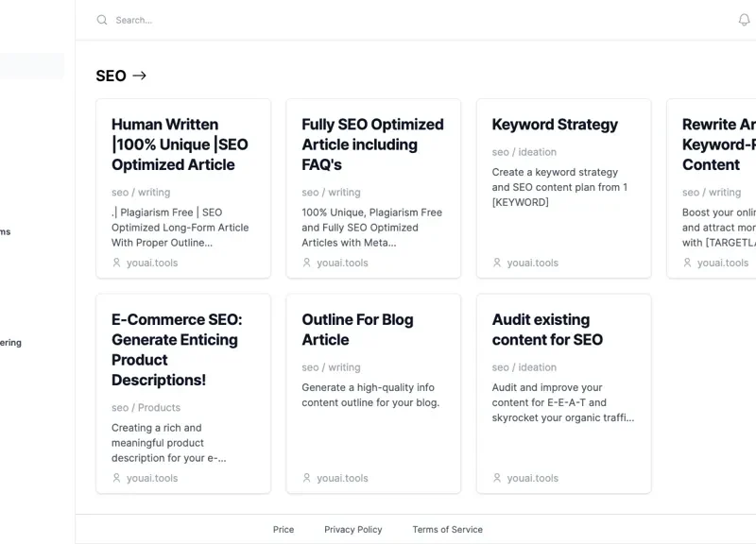Open Audit existing content for SEO

(547, 330)
